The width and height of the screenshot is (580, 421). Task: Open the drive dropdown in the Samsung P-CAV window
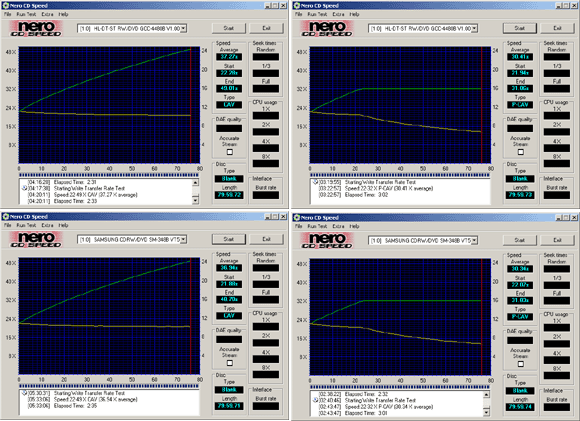pos(474,240)
